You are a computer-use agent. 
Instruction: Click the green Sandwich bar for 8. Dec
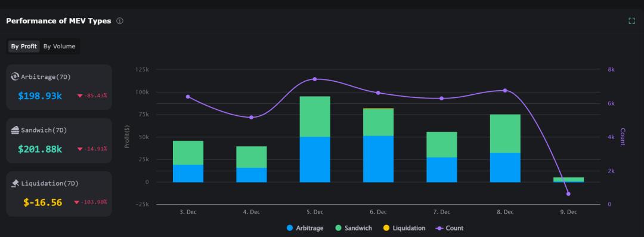click(505, 134)
